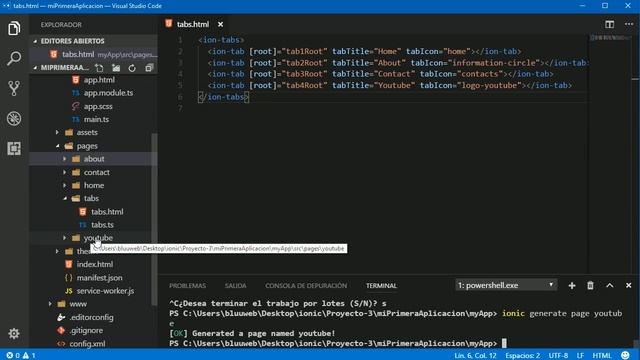Click the feedback smiley in status bar

625,355
